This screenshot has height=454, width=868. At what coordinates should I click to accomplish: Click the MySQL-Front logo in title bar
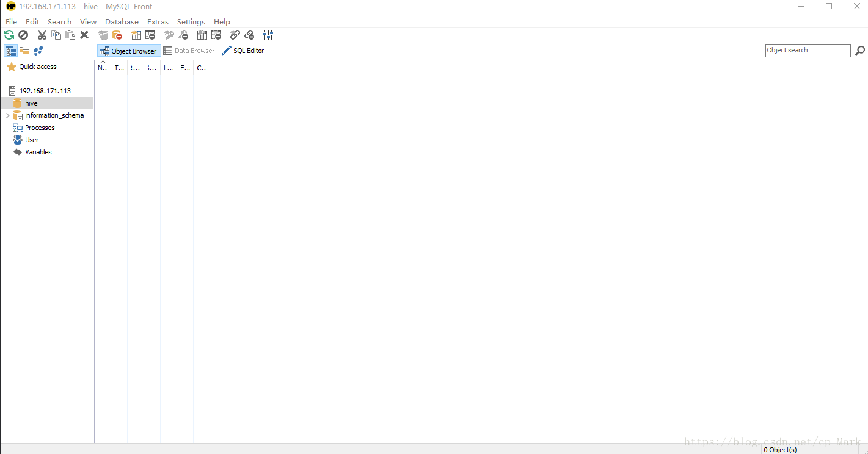tap(11, 6)
